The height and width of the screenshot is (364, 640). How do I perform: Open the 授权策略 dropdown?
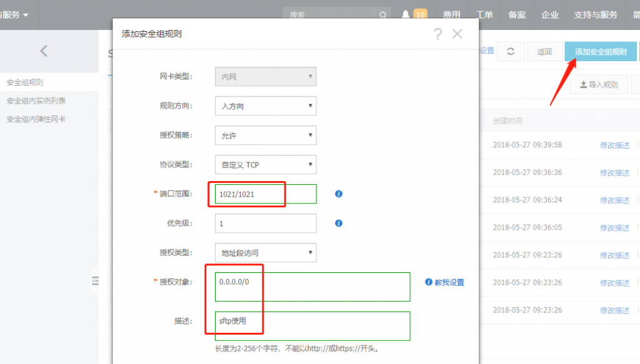click(x=265, y=135)
